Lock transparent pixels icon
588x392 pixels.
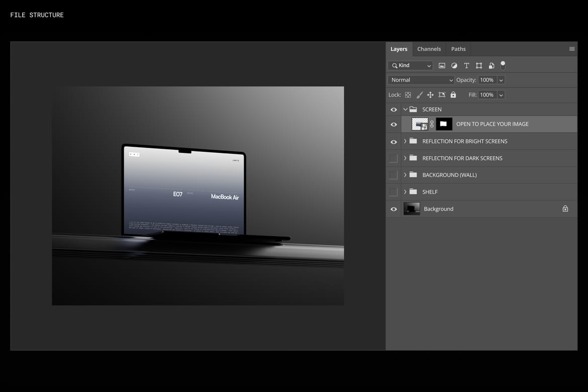tap(408, 95)
